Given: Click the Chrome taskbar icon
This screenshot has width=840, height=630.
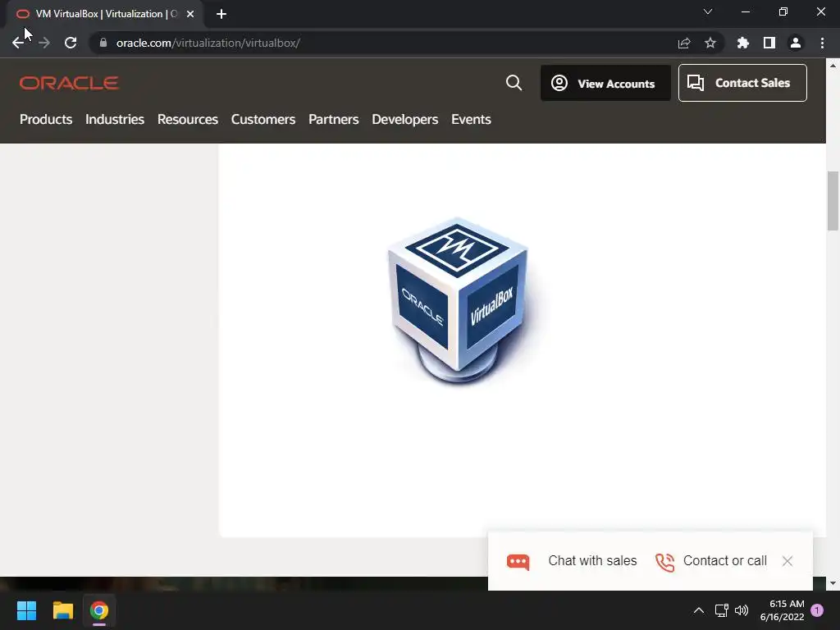Looking at the screenshot, I should click(x=99, y=610).
